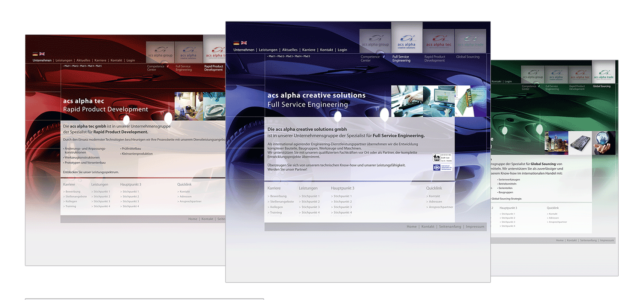Click the UK flag in the red window
Image resolution: width=644 pixels, height=300 pixels.
point(42,54)
